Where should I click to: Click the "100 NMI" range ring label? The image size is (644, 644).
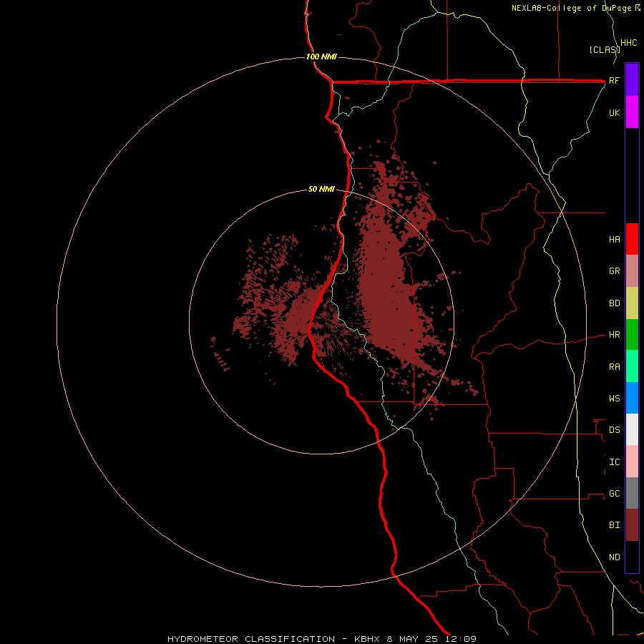pos(321,57)
